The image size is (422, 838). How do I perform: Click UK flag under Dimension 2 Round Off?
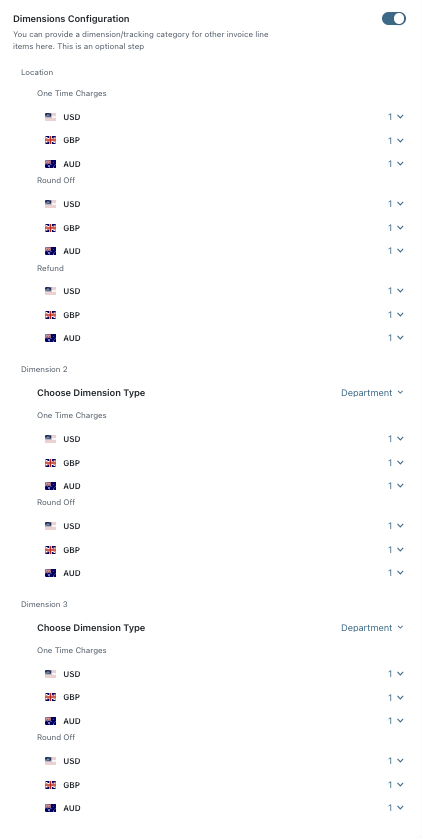(51, 550)
